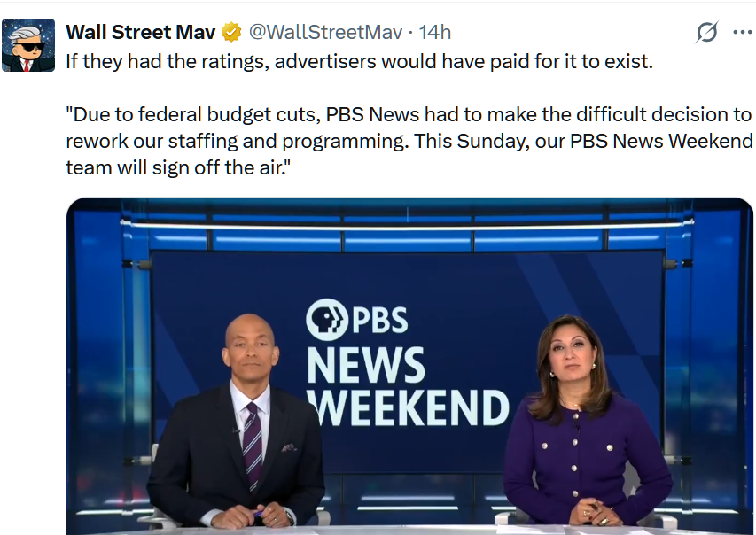Click the "team will sign off the air" line
The image size is (756, 535).
pos(178,167)
